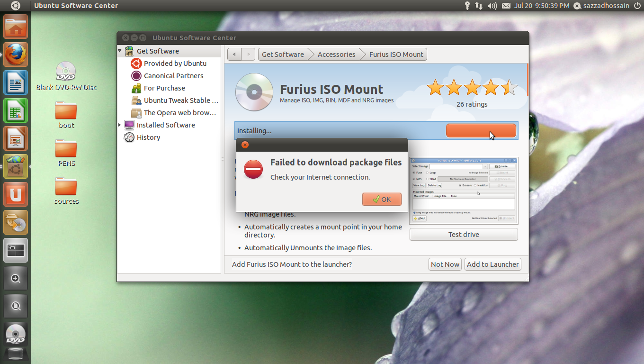Dismiss launcher prompt with Not Now

coord(445,264)
